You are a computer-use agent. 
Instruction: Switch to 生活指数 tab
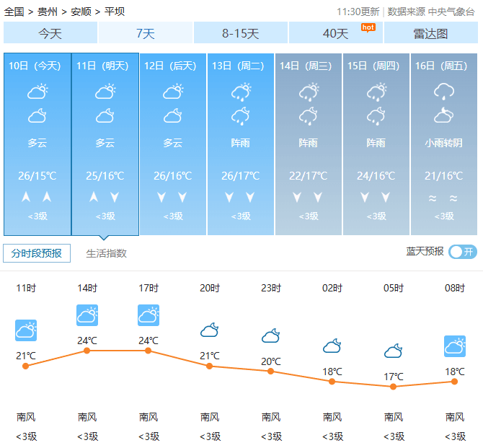[106, 253]
